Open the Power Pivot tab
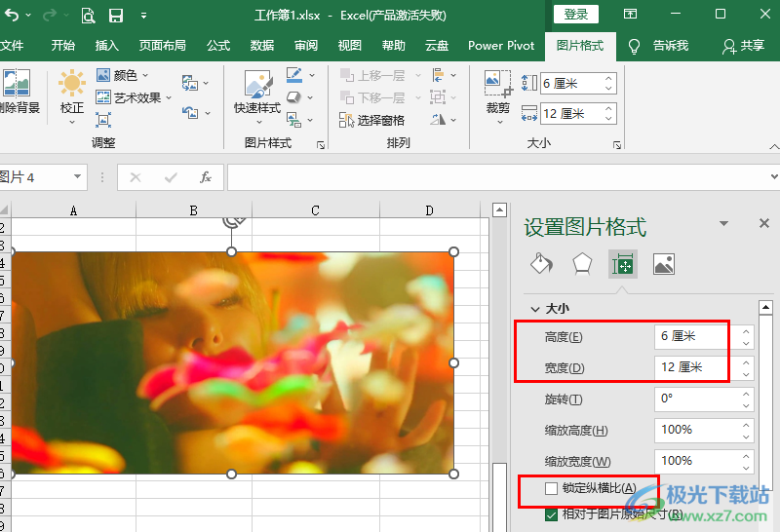 501,45
